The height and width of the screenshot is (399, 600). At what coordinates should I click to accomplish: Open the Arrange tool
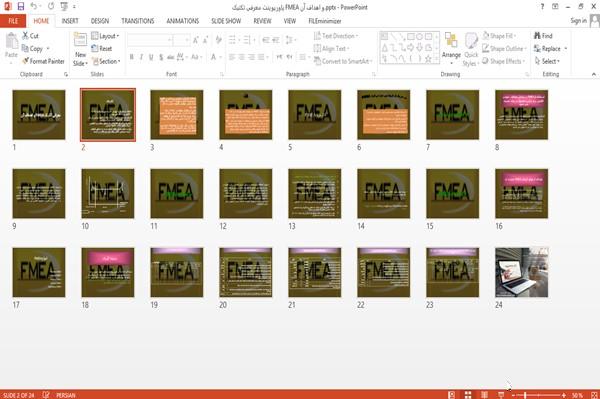(451, 47)
